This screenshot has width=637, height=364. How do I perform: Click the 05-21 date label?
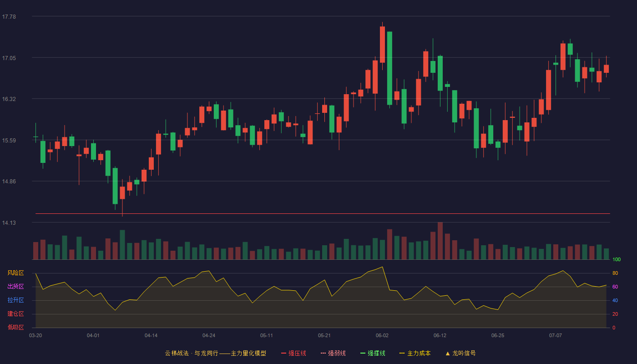point(324,335)
